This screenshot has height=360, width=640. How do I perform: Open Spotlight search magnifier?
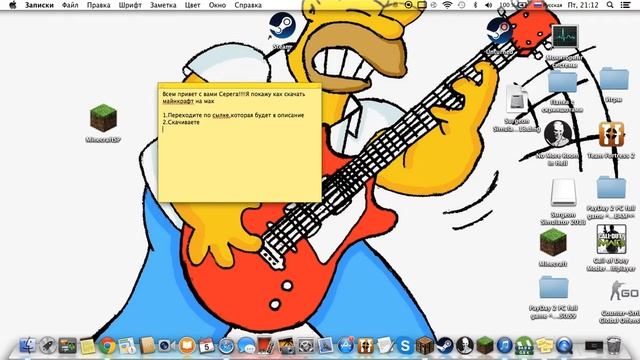(610, 5)
